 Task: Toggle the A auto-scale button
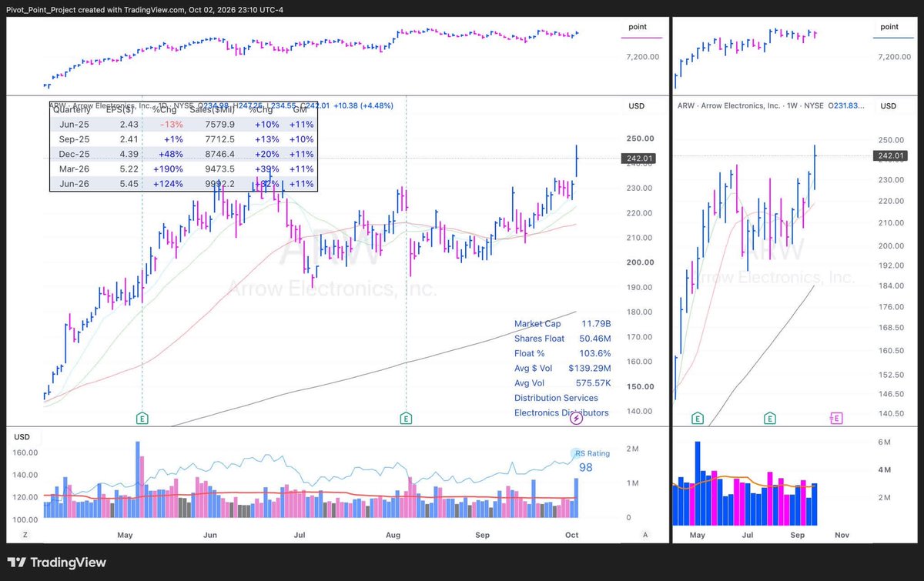tap(645, 534)
